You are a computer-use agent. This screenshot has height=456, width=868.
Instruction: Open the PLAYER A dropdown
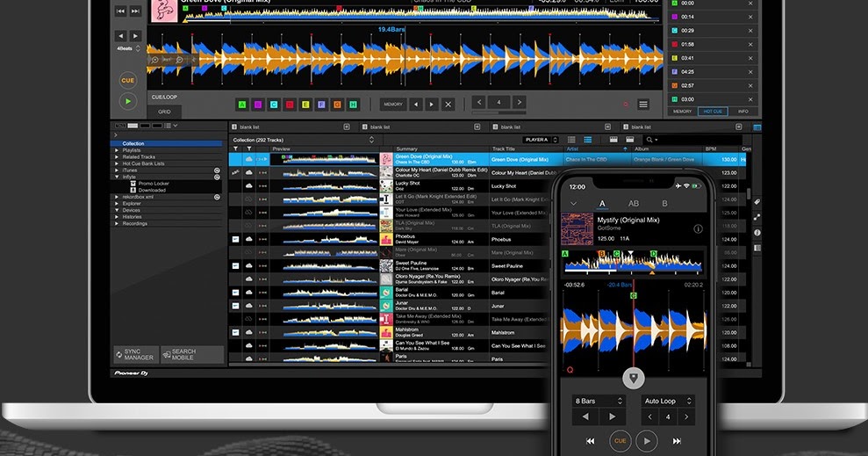[542, 140]
